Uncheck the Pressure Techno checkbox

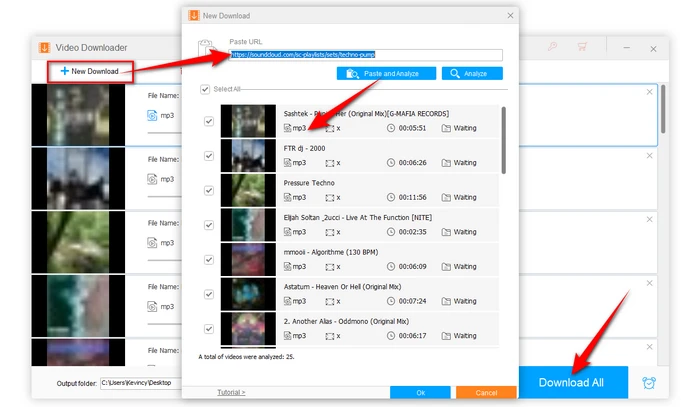(208, 191)
